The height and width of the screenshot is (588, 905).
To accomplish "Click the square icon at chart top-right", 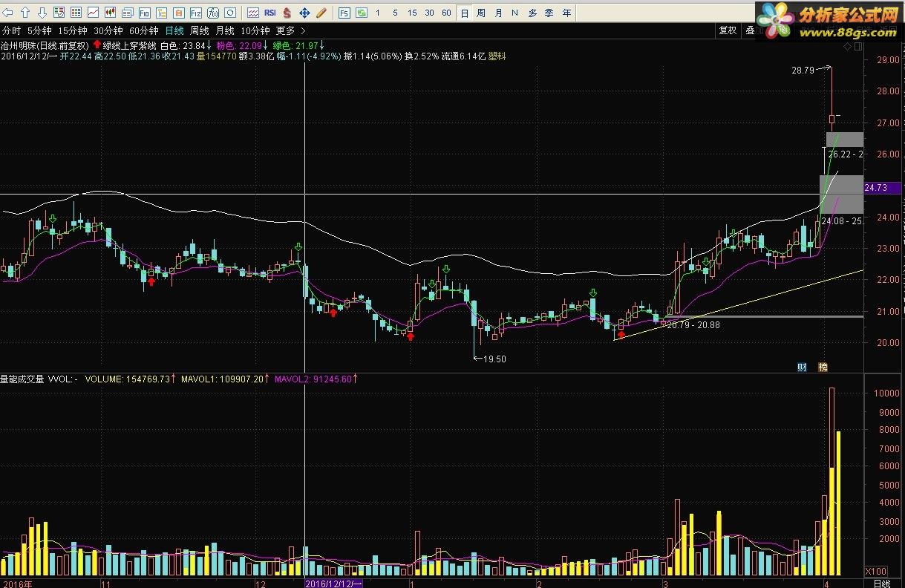I will (x=859, y=46).
